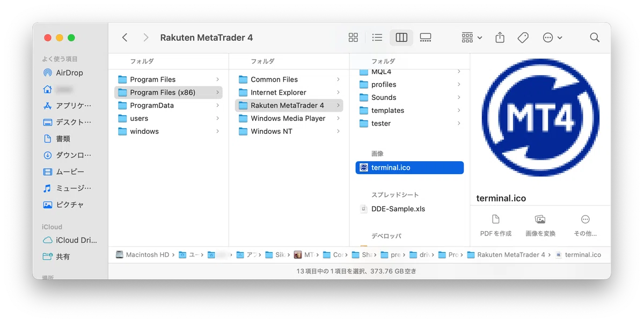This screenshot has height=323, width=644.
Task: Click Macintosh HD in path bar
Action: pyautogui.click(x=143, y=255)
